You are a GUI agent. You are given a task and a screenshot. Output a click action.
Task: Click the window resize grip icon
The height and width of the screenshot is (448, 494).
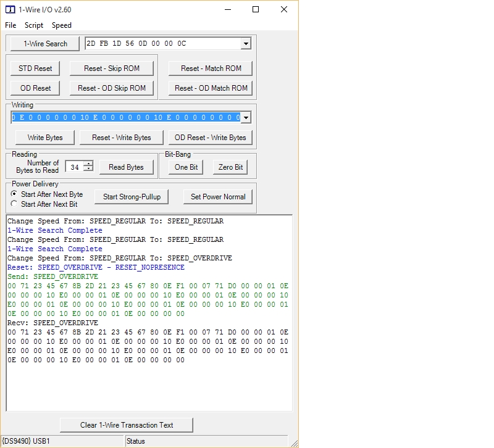point(294,443)
